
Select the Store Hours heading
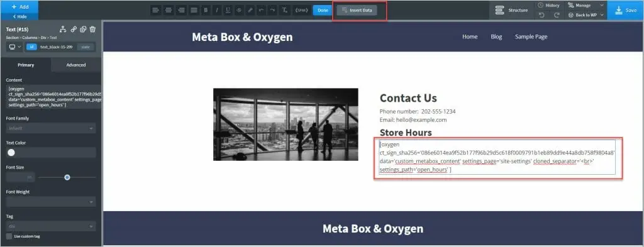coord(406,133)
